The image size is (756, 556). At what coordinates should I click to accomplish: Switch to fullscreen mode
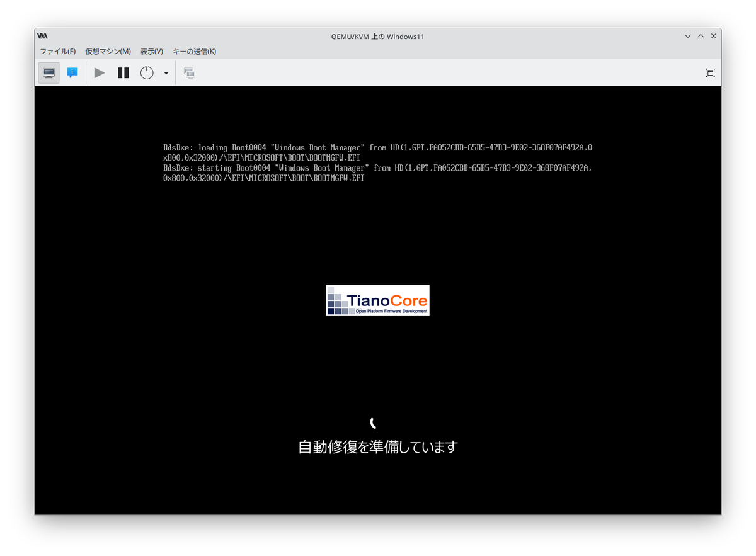pos(710,73)
